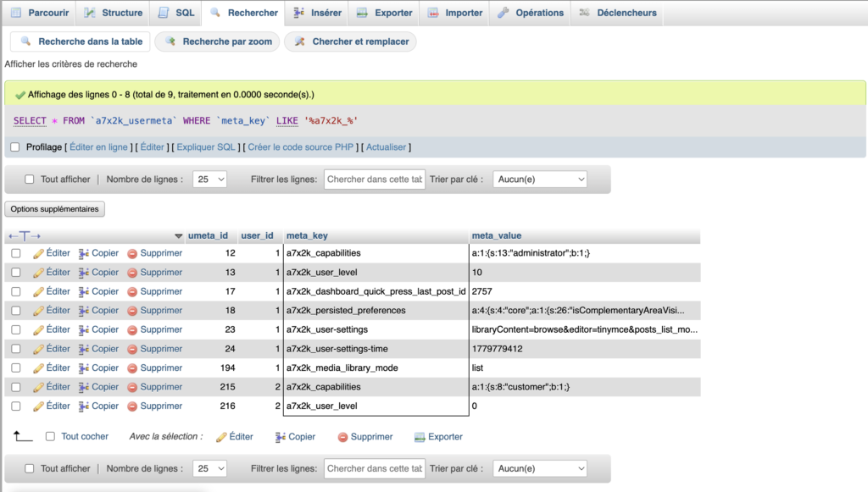
Task: Open the upper Nombre de lignes dropdown
Action: click(x=210, y=180)
